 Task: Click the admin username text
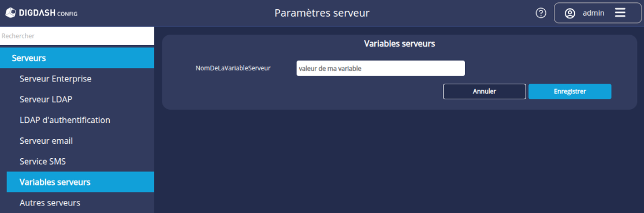[x=594, y=13]
